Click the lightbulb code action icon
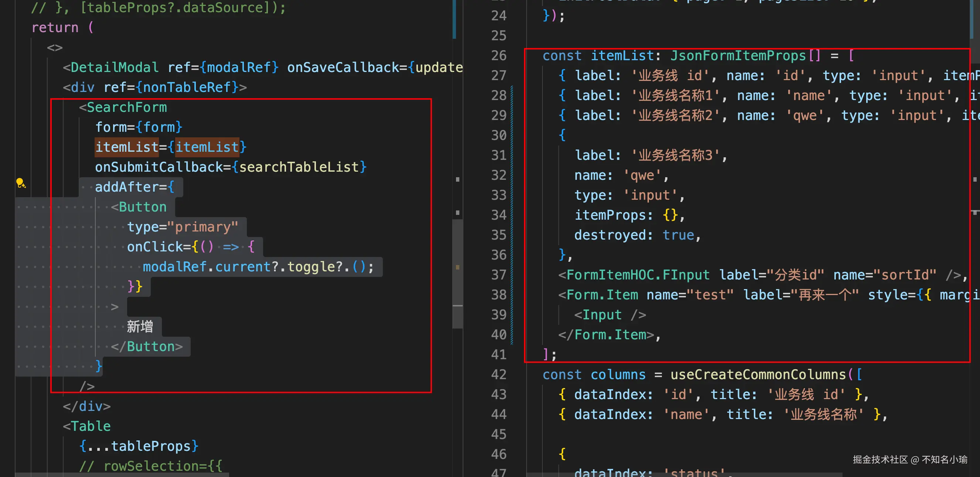 pos(21,183)
